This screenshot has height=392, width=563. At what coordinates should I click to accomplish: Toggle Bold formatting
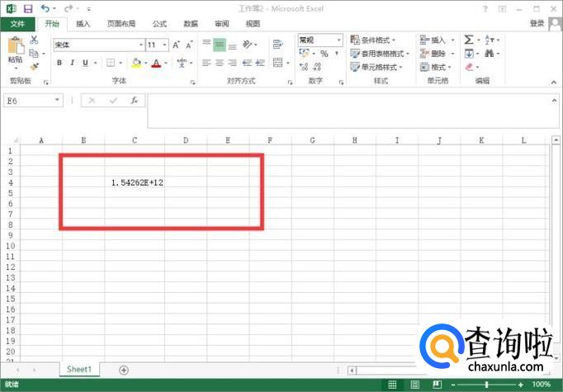pos(59,63)
